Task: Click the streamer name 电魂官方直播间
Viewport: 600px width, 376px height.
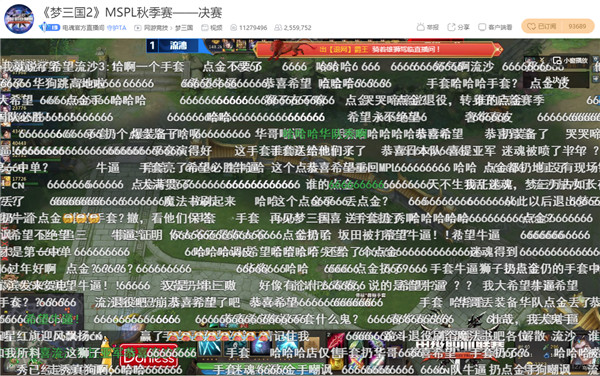Action: (83, 28)
